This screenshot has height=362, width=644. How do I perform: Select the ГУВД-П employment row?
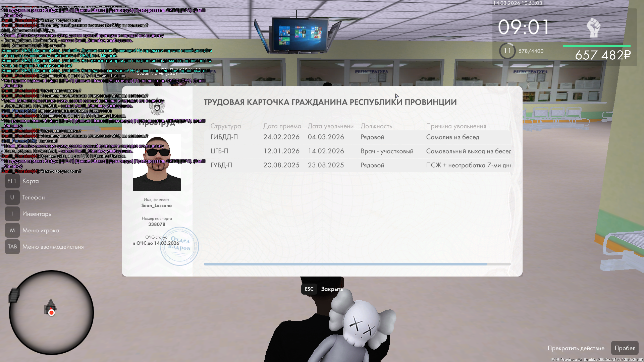[x=357, y=165]
